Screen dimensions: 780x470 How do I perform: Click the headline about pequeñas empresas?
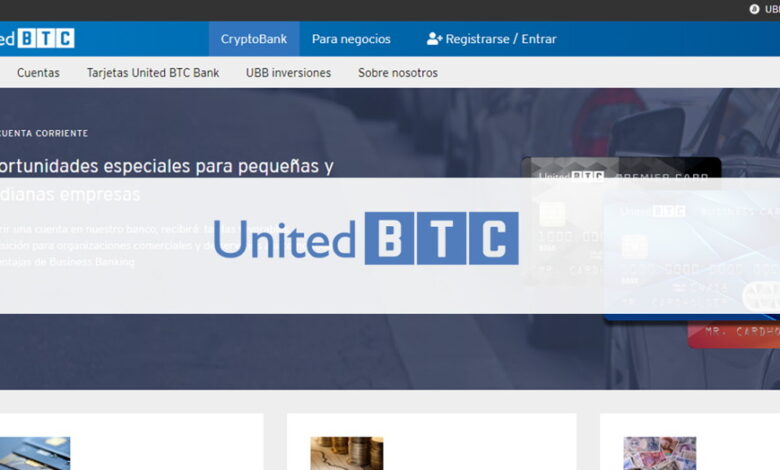(167, 180)
